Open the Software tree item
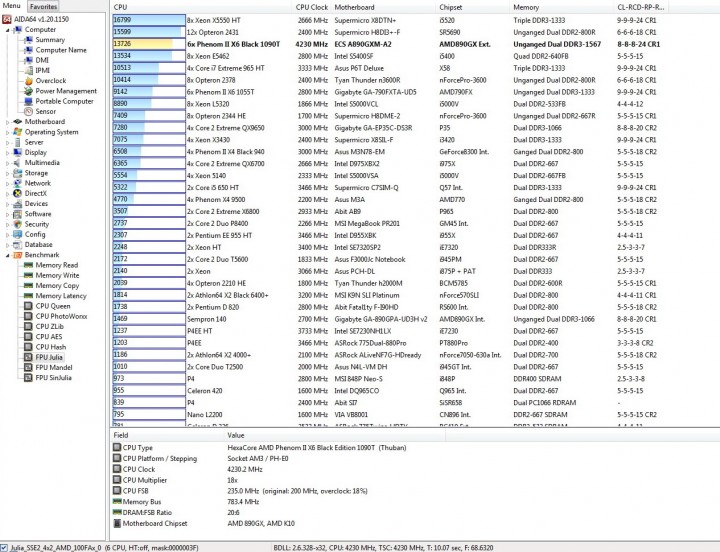Viewport: 720px width, 552px height. (38, 214)
